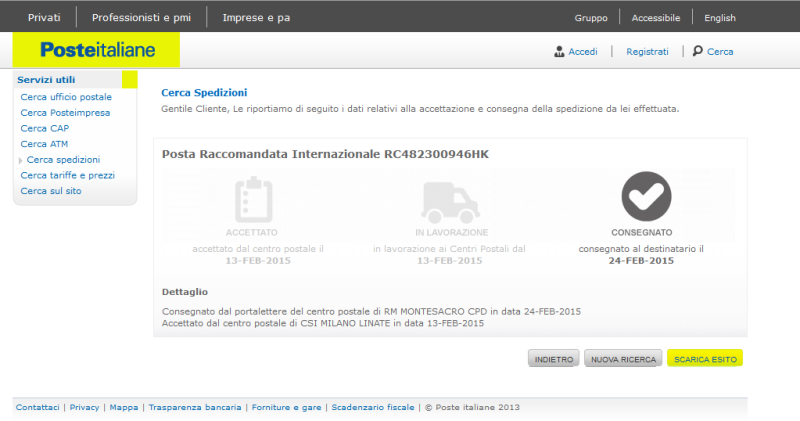
Task: Go to Cerca CAP
Action: [45, 128]
